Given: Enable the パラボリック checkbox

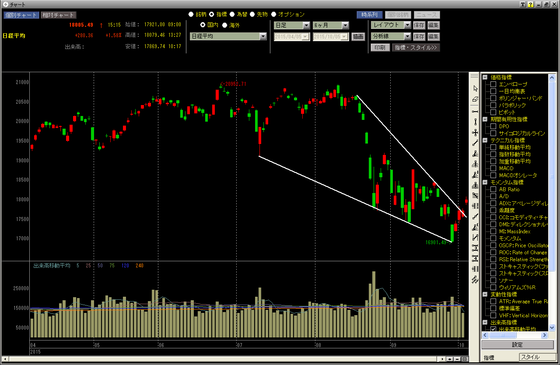Looking at the screenshot, I should 493,105.
